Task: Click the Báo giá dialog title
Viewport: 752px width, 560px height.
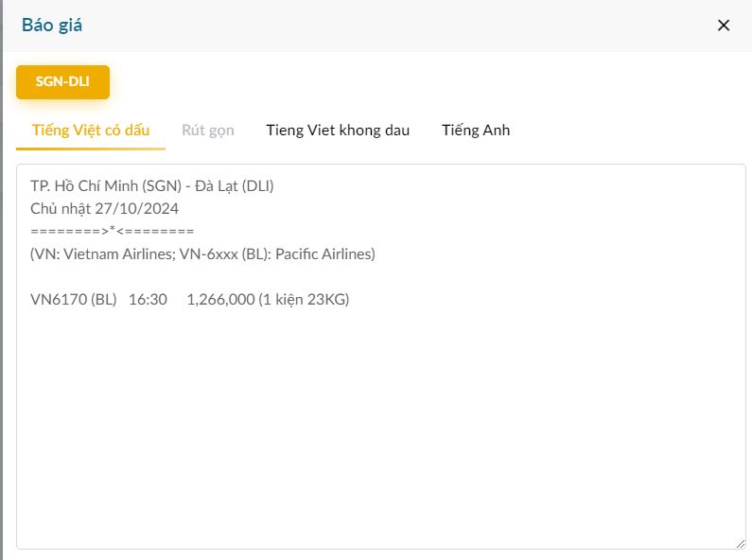Action: click(x=52, y=26)
